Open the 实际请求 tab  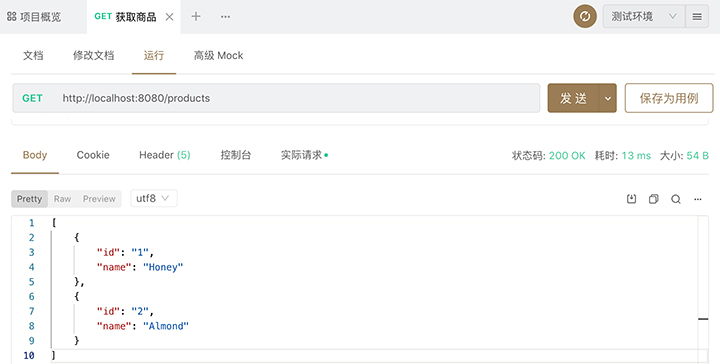[304, 155]
